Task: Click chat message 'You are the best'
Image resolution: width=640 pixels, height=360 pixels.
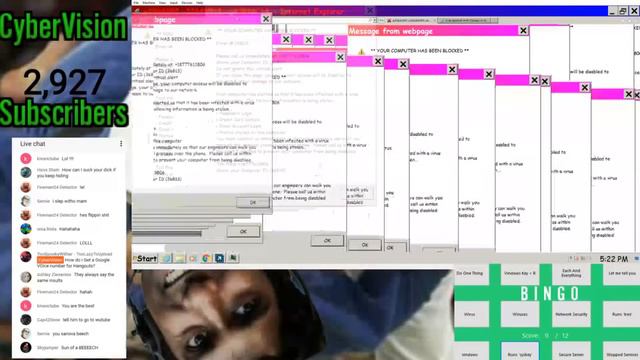Action: [78, 306]
